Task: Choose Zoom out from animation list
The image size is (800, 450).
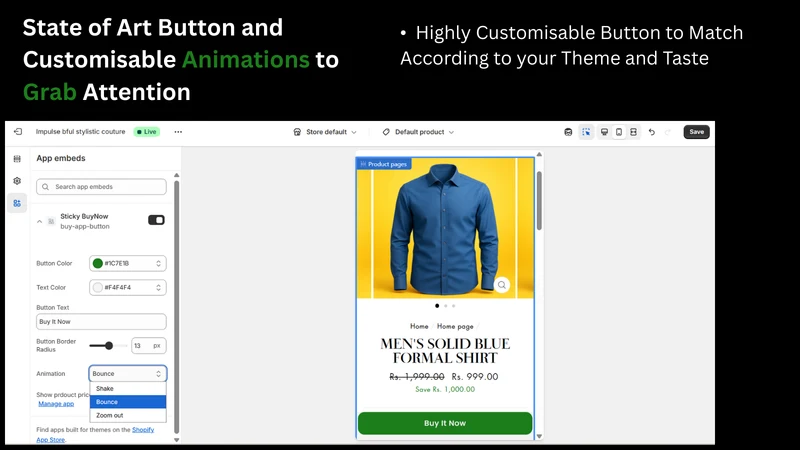Action: (128, 415)
